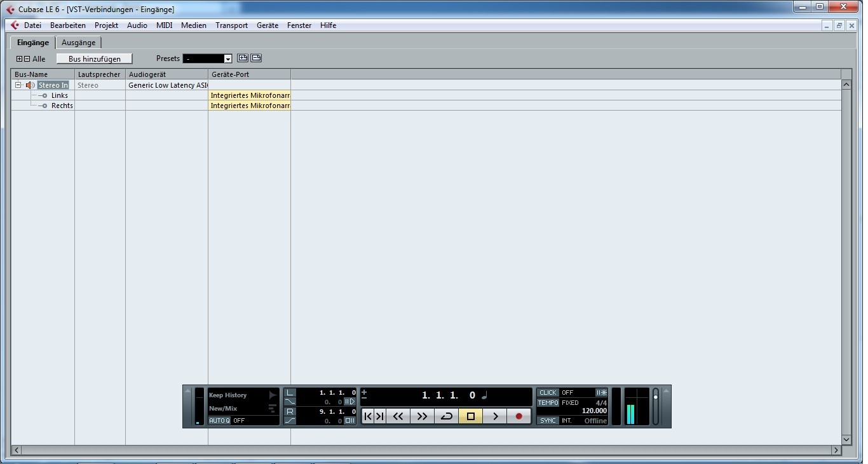Toggle cycle loop mode in transport
Viewport: 868px width, 464px height.
pyautogui.click(x=446, y=416)
